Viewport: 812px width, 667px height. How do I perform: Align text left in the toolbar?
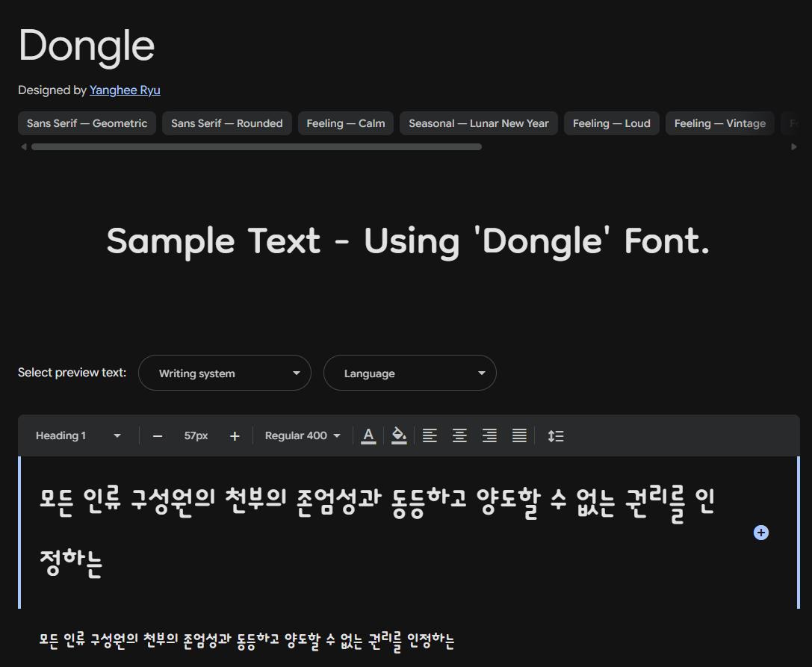tap(430, 435)
